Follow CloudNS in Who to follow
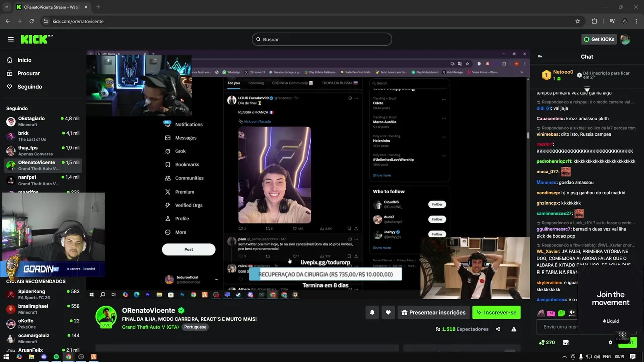This screenshot has height=362, width=644. 437,204
